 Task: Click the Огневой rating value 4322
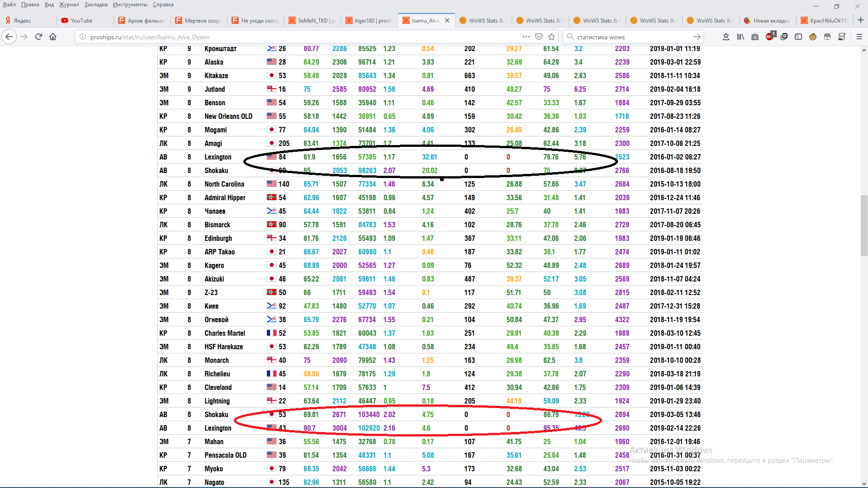(622, 319)
